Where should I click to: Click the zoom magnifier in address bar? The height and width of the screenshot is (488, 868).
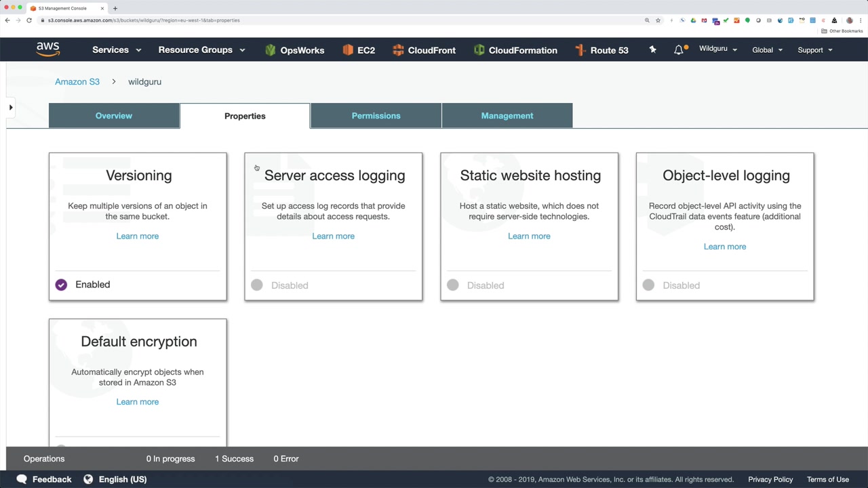(x=647, y=20)
